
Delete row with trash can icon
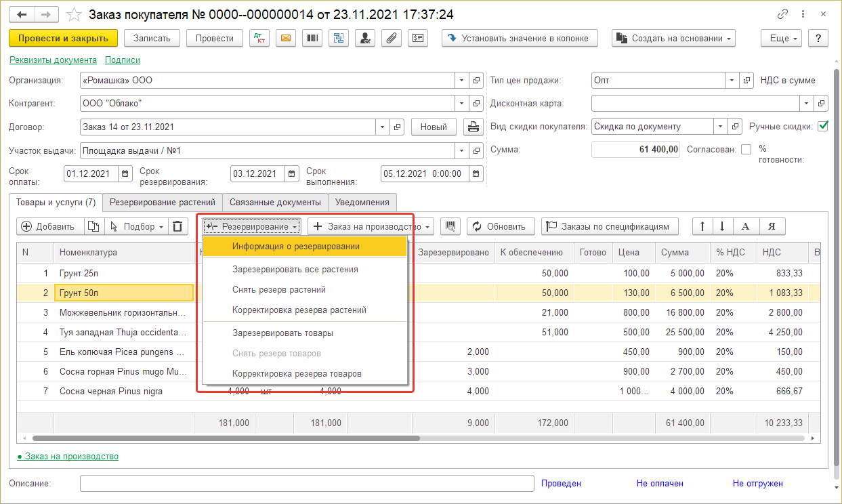pos(177,226)
